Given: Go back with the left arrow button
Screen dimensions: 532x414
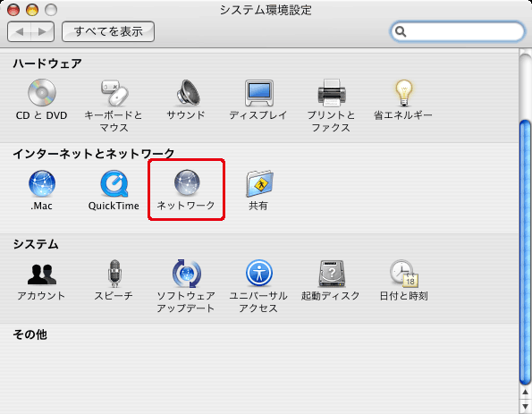Looking at the screenshot, I should point(19,31).
